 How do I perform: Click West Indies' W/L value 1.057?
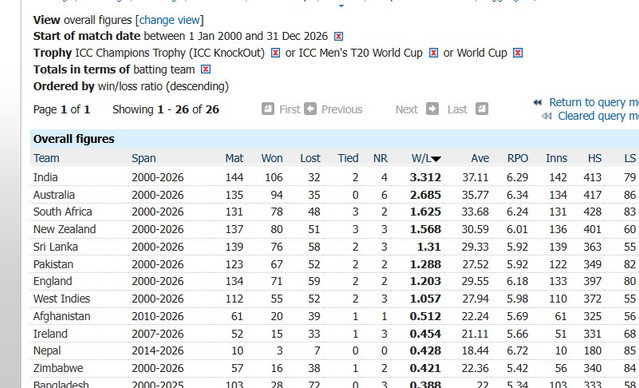(x=425, y=299)
